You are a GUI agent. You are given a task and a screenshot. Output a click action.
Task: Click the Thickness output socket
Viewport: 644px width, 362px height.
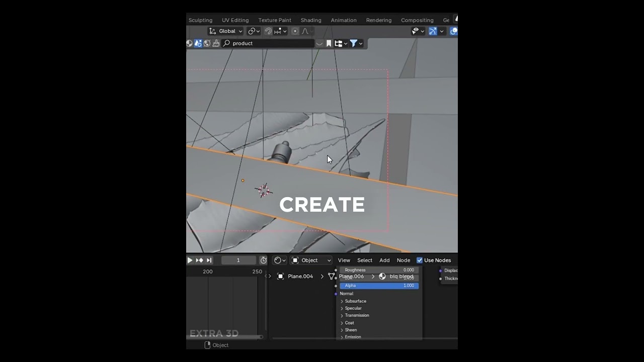pyautogui.click(x=441, y=279)
